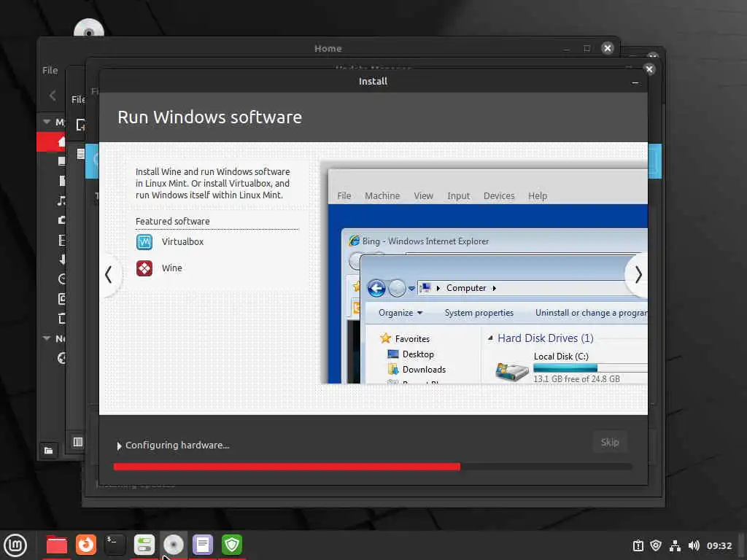The width and height of the screenshot is (747, 560).
Task: Toggle the sidebar pane icon in background window
Action: pyautogui.click(x=77, y=443)
